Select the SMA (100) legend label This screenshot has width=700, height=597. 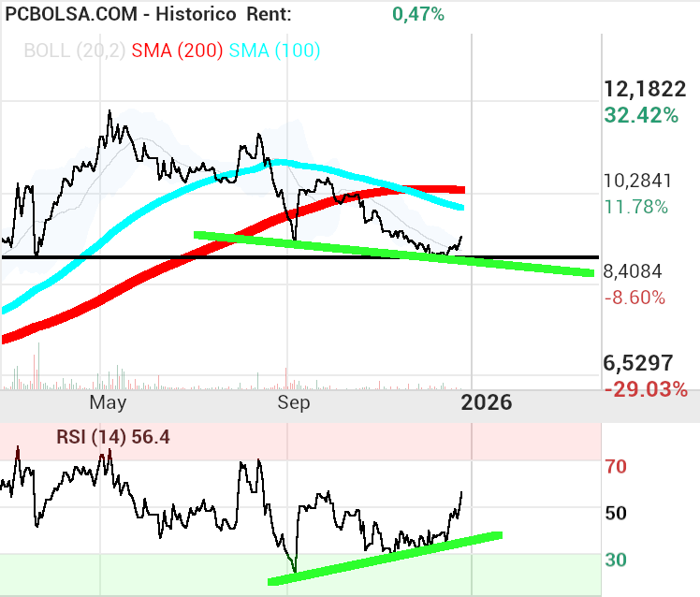coord(273,50)
